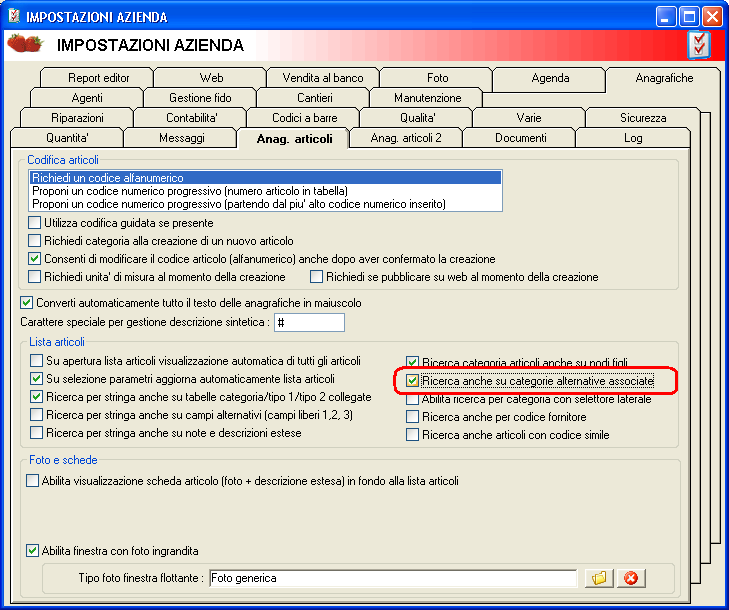This screenshot has width=729, height=610.
Task: Check Su apertura lista articoli visualizzazione automatica
Action: (36, 361)
